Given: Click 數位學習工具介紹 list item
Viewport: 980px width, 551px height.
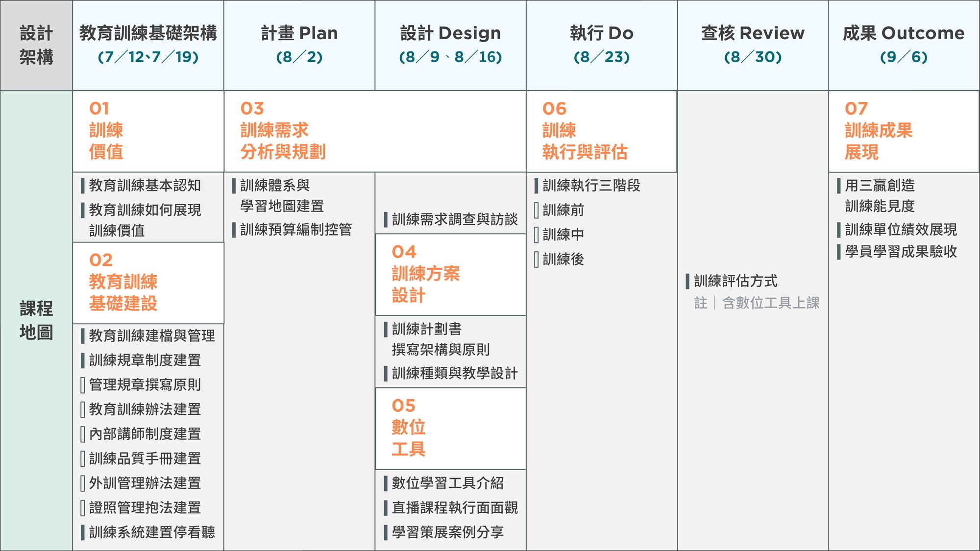Looking at the screenshot, I should pos(447,483).
